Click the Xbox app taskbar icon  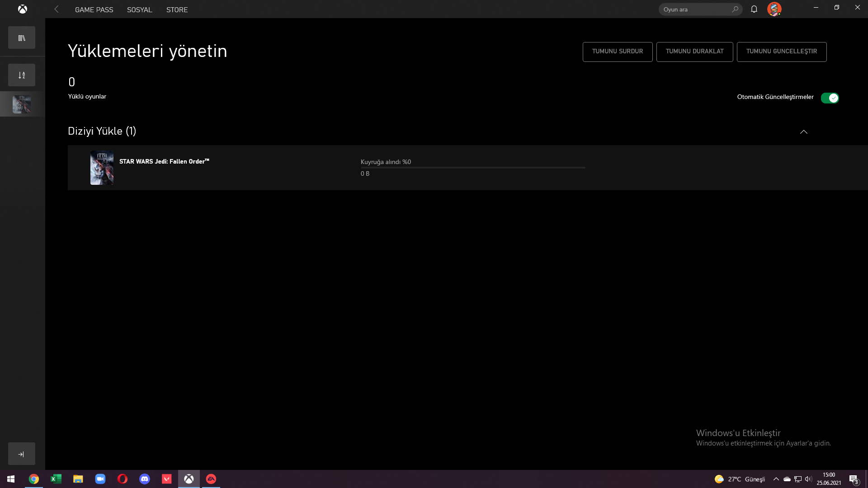[189, 479]
